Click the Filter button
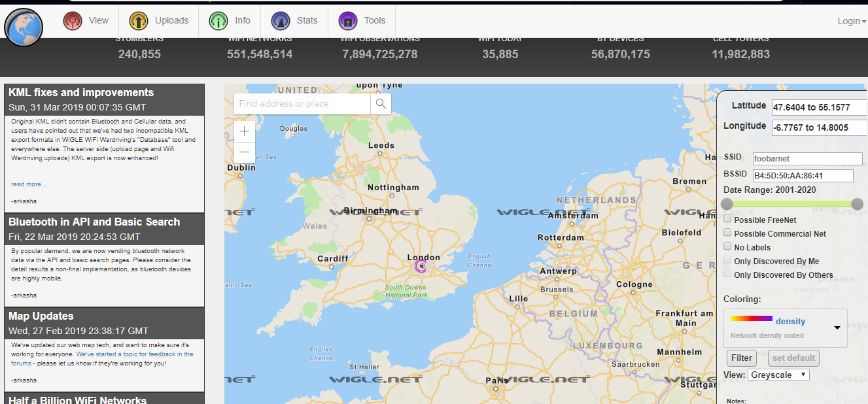This screenshot has width=868, height=404. click(x=742, y=358)
